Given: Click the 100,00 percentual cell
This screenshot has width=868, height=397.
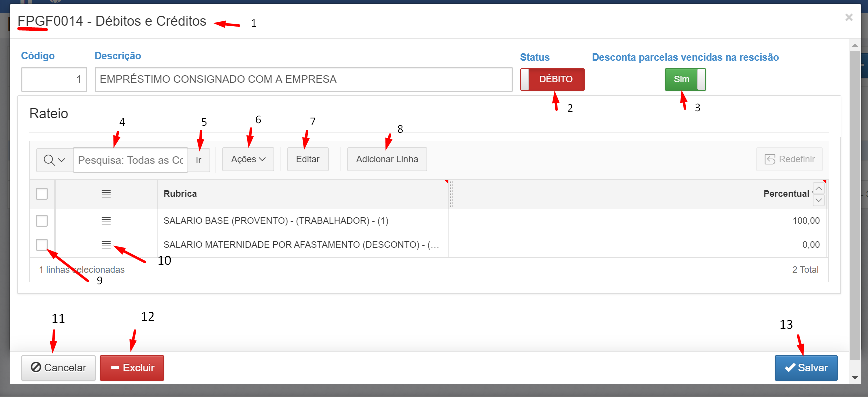Looking at the screenshot, I should [637, 221].
